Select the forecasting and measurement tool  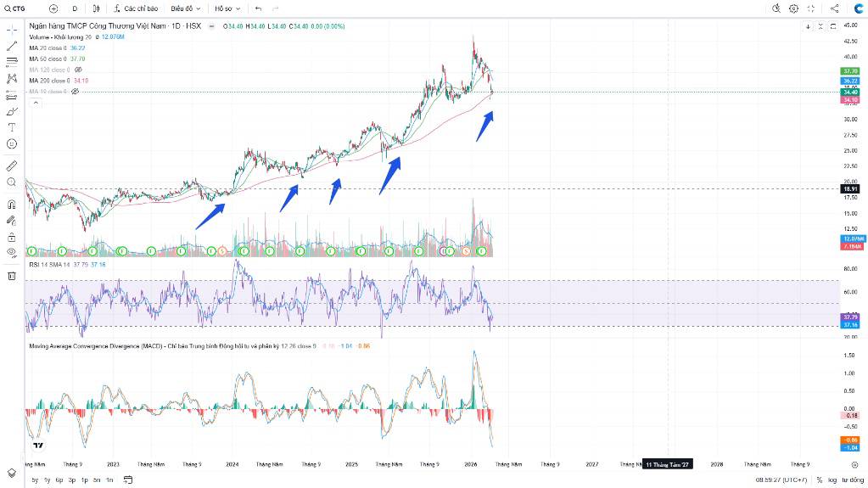coord(12,95)
